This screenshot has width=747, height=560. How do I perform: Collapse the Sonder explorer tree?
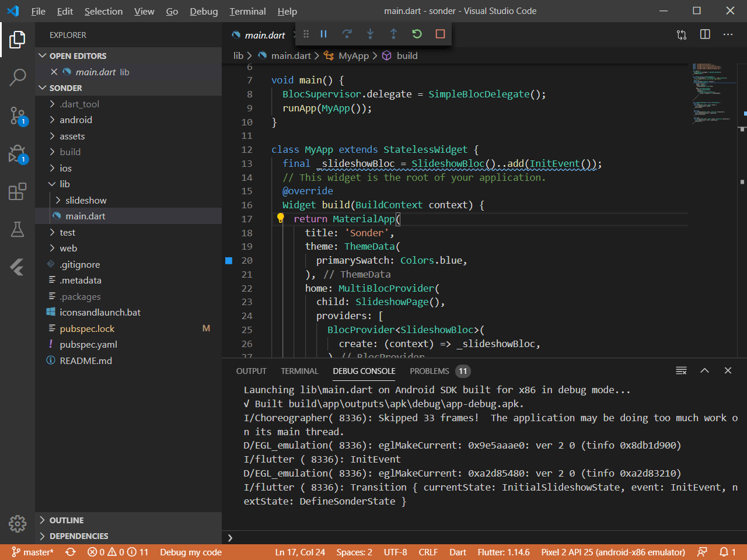pyautogui.click(x=42, y=87)
